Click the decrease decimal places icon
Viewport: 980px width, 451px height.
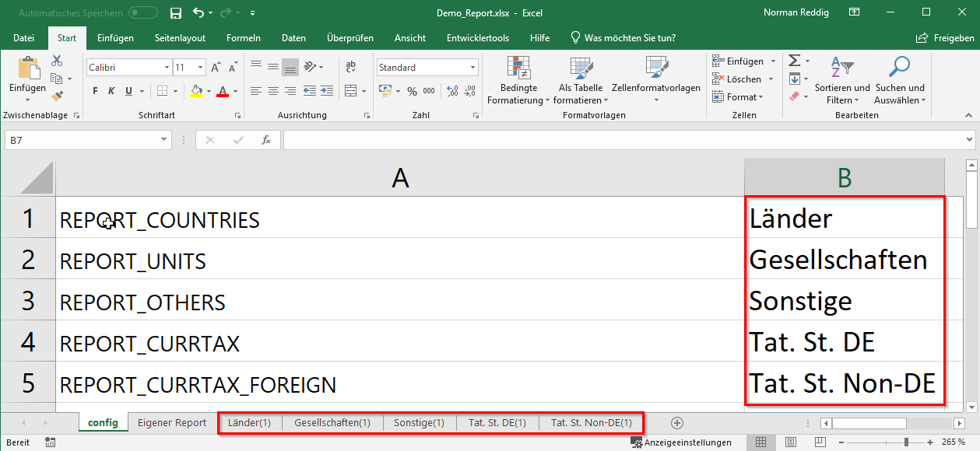tap(470, 91)
